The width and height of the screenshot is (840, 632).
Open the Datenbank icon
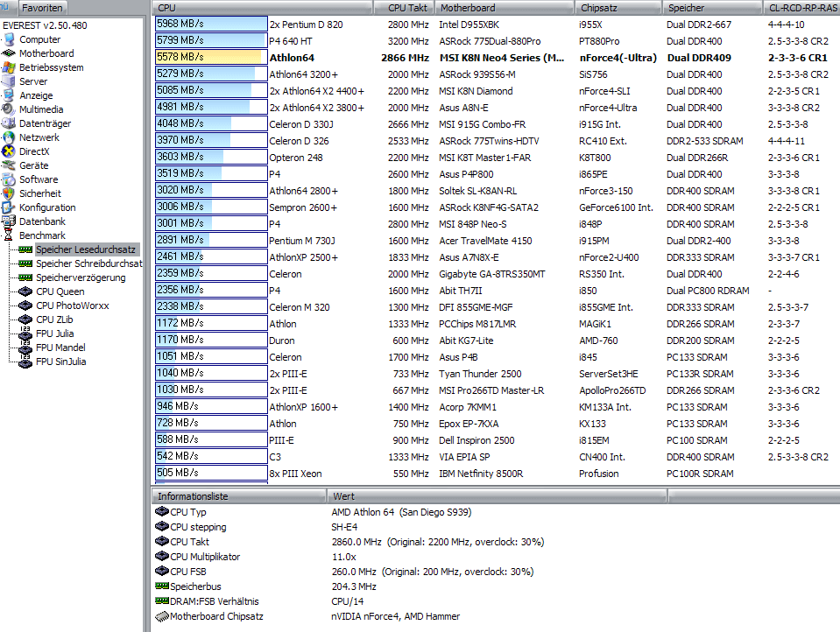click(9, 221)
